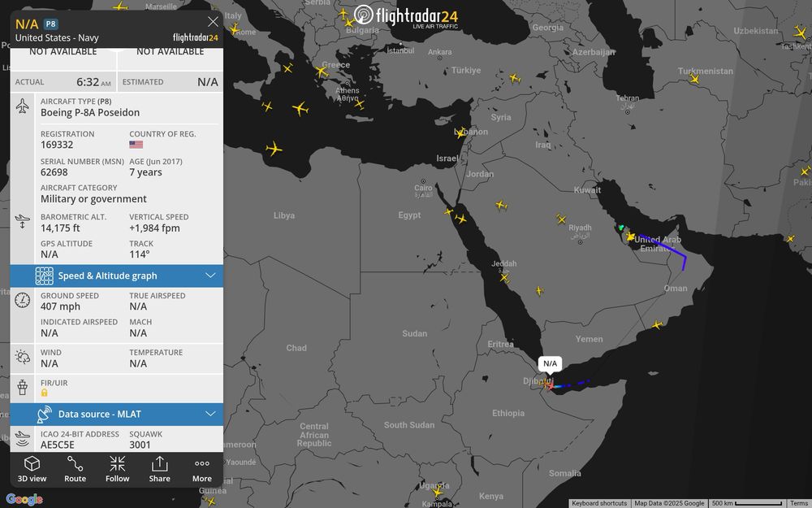812x508 pixels.
Task: Click the aircraft silhouette icon beside aircraft type
Action: click(x=22, y=106)
